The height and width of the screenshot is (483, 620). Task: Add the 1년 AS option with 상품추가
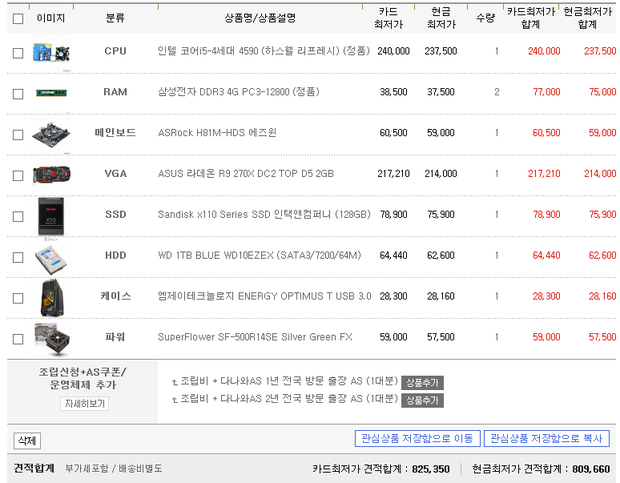pyautogui.click(x=422, y=382)
